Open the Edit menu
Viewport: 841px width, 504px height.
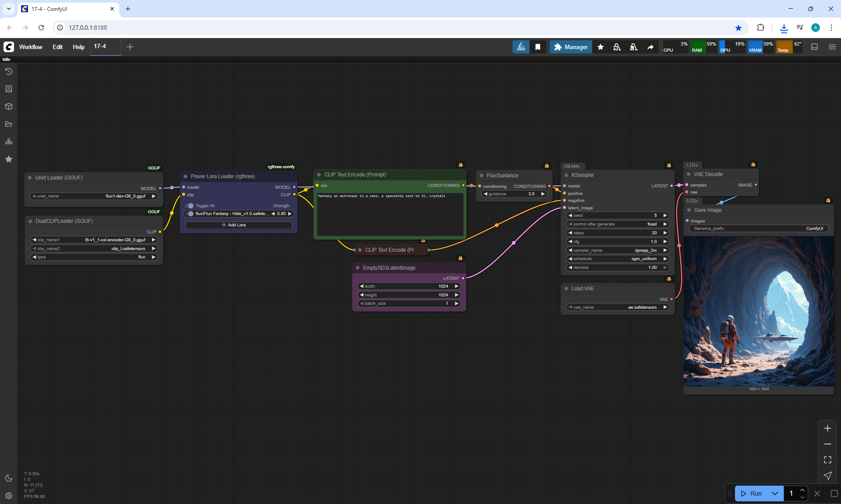57,47
